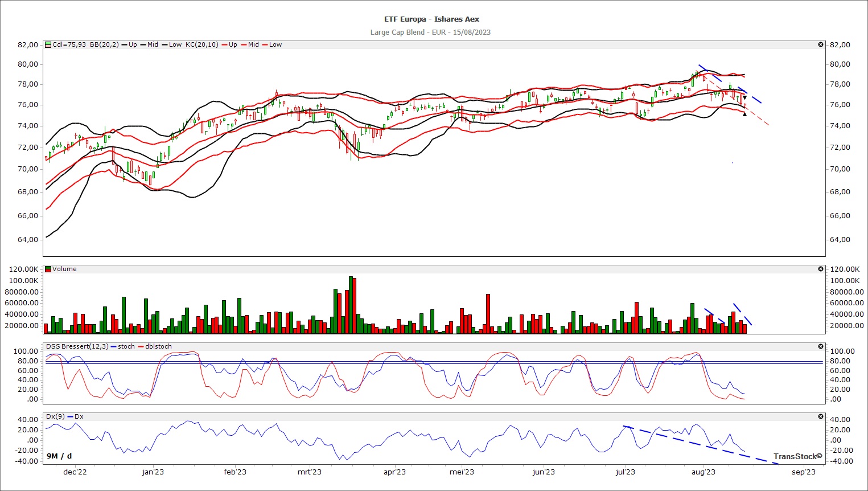Click the Bollinger Band Up legend entry
Image resolution: width=868 pixels, height=491 pixels.
click(x=133, y=44)
